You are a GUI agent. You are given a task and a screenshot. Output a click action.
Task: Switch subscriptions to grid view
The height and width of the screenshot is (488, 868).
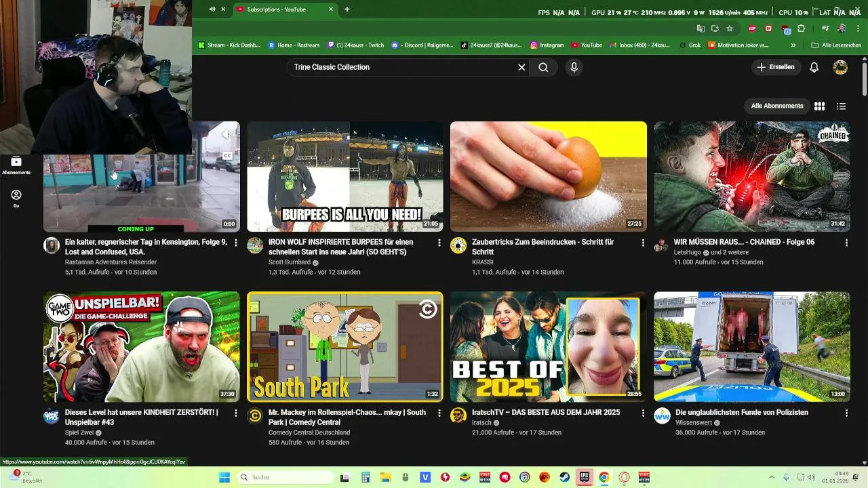(x=819, y=106)
